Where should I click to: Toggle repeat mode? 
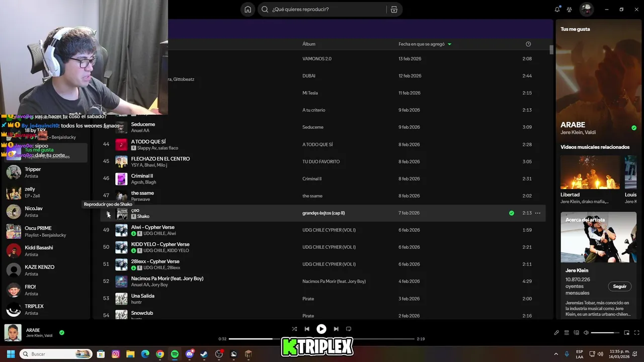click(x=348, y=329)
